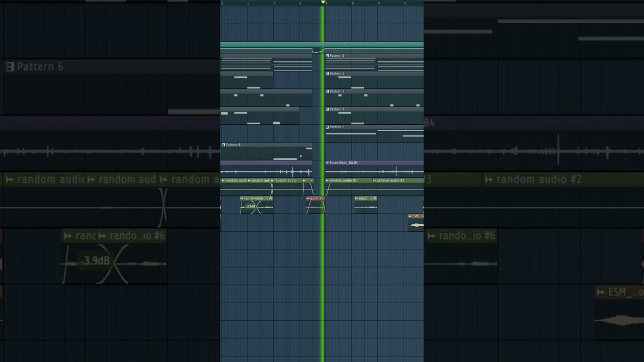The image size is (644, 362).
Task: Select the ESM_ audio clip waveform
Action: 416,225
